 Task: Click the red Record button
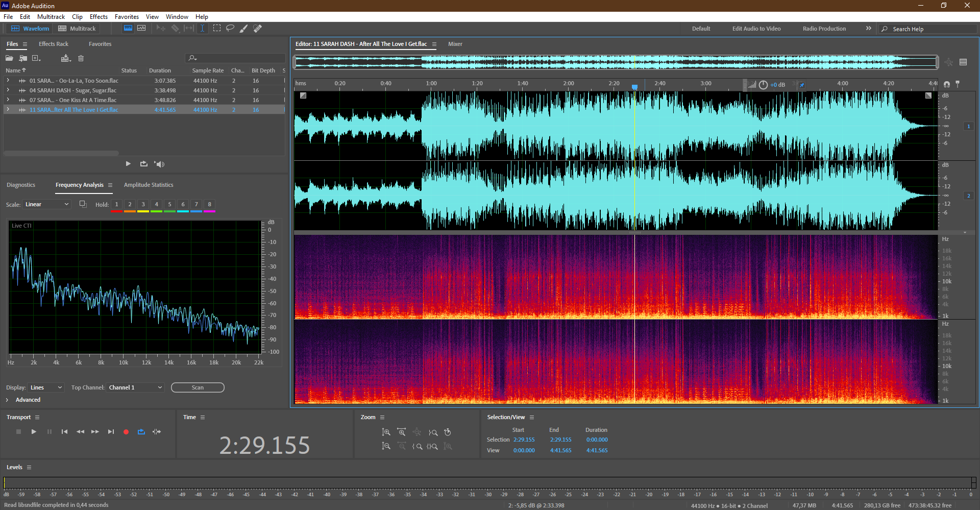click(126, 432)
